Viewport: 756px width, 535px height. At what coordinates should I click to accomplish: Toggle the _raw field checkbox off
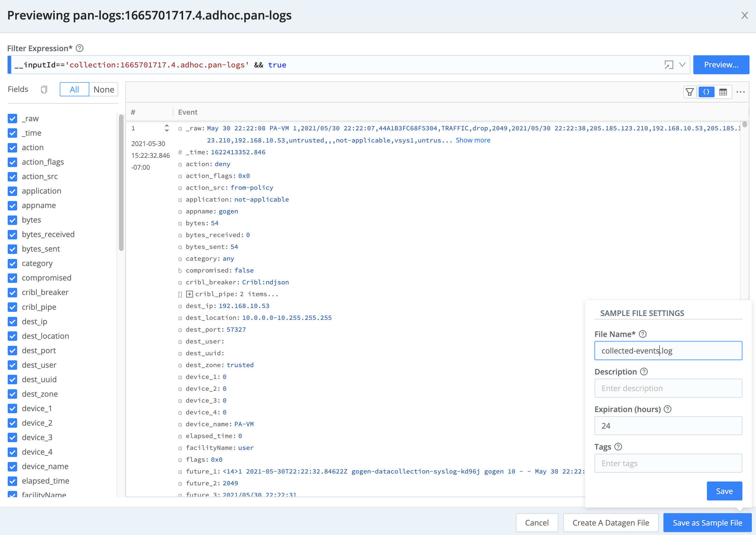13,118
